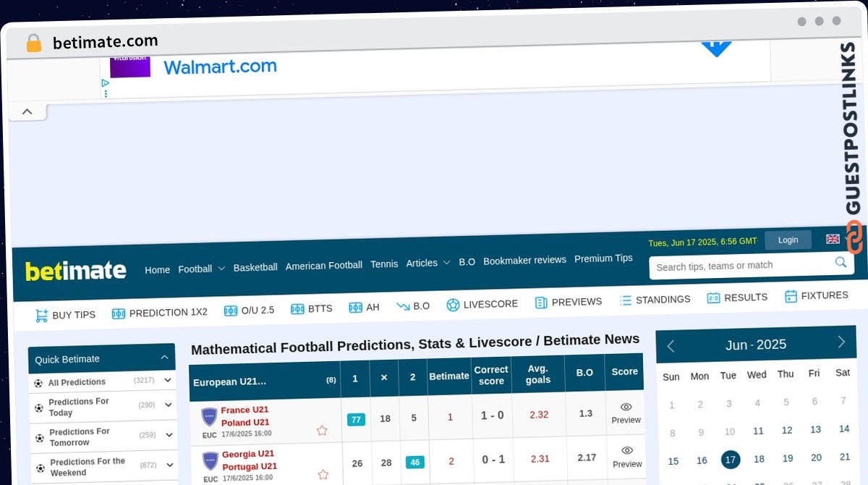Click the lock icon in address bar
This screenshot has height=485, width=868.
34,43
